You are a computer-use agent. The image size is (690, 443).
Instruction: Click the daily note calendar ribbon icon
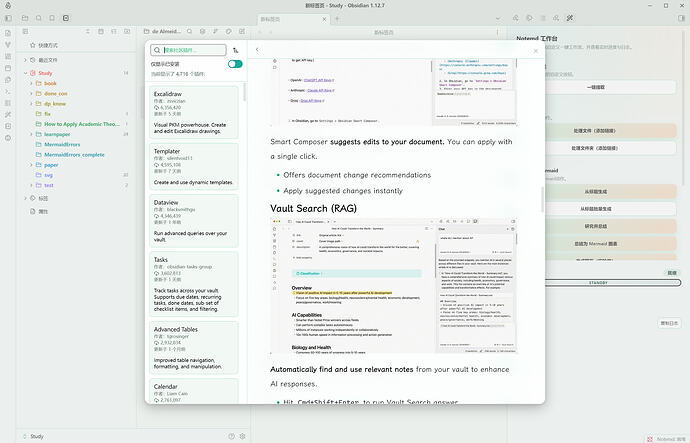tap(8, 68)
